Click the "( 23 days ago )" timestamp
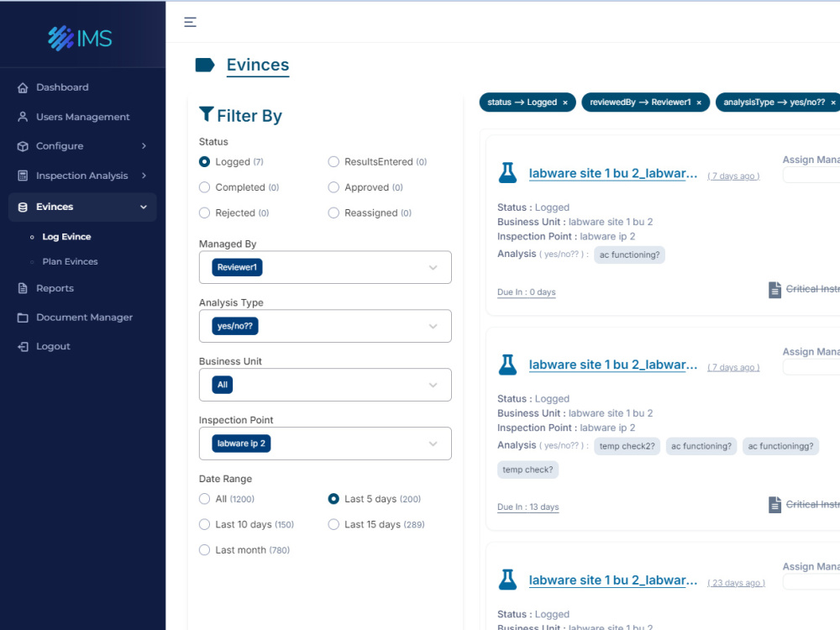 [x=736, y=583]
